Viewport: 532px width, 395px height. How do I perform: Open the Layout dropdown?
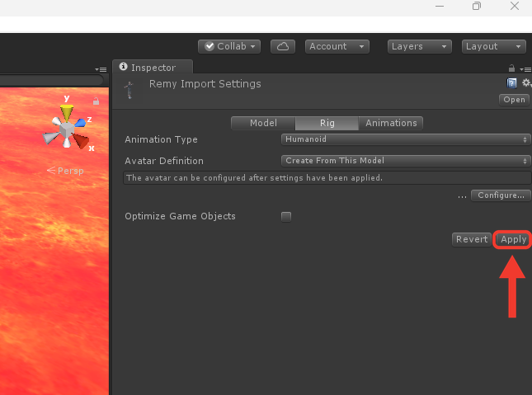click(x=494, y=46)
